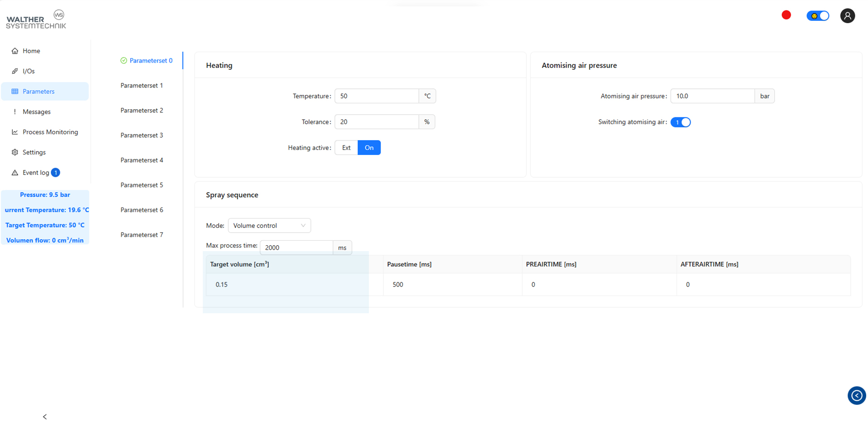Open the user profile avatar icon
The height and width of the screenshot is (422, 868).
pyautogui.click(x=847, y=16)
